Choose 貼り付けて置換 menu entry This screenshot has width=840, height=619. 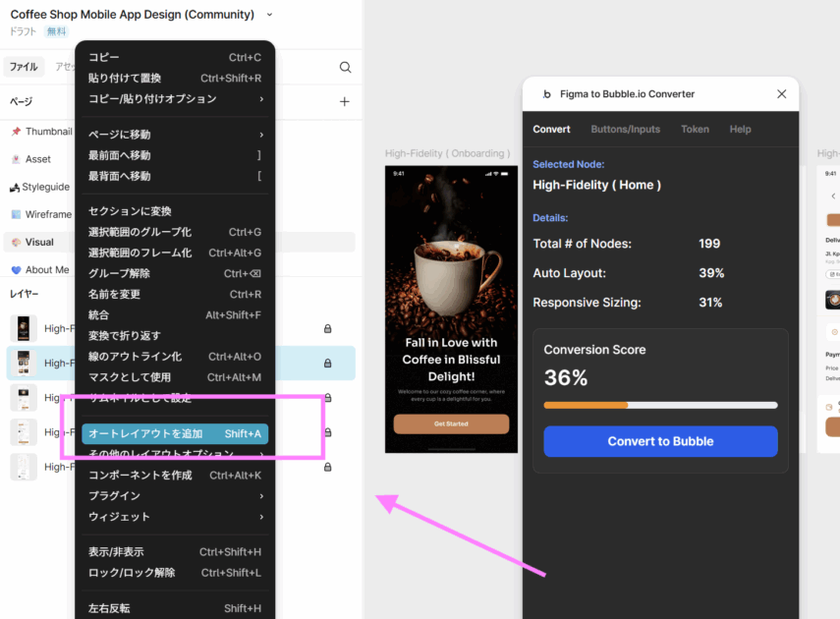[x=175, y=79]
